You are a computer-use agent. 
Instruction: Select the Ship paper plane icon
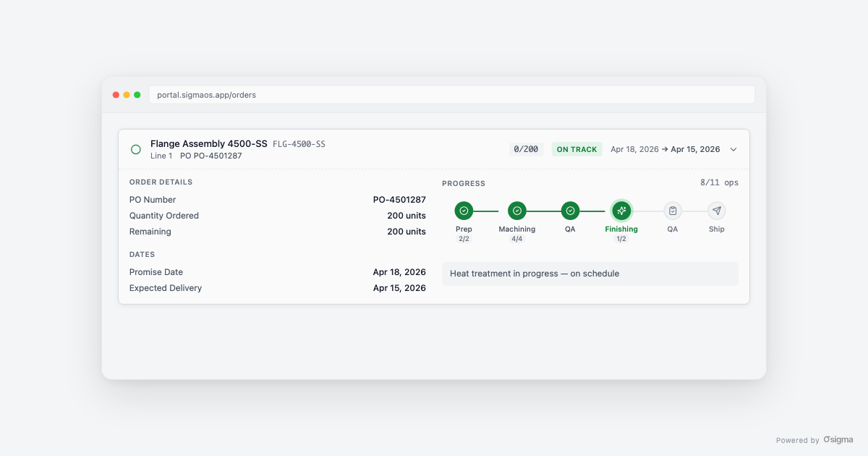716,211
